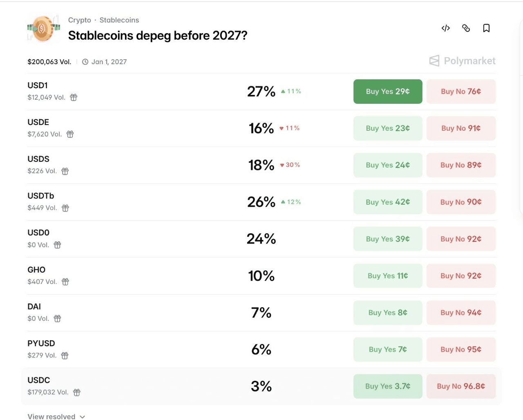
Task: Buy No on USDC at 96.8¢
Action: point(461,386)
